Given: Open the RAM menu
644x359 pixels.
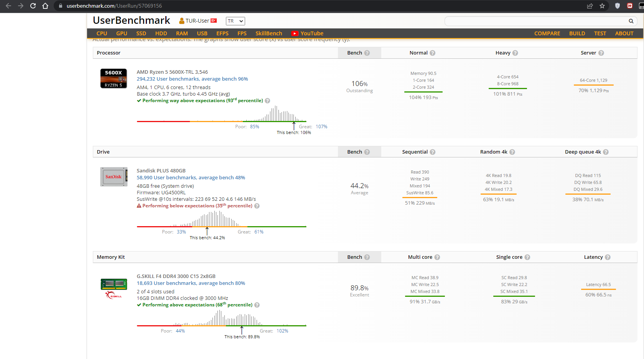Looking at the screenshot, I should [182, 33].
